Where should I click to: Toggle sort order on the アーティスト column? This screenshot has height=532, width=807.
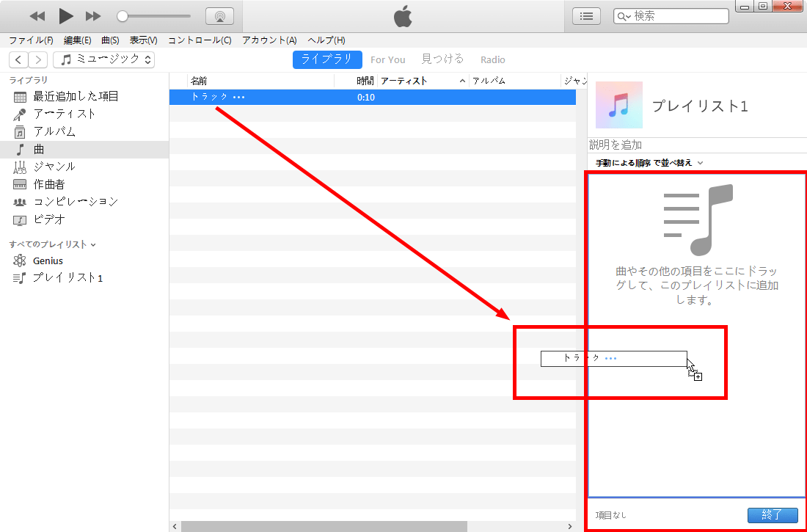(402, 81)
